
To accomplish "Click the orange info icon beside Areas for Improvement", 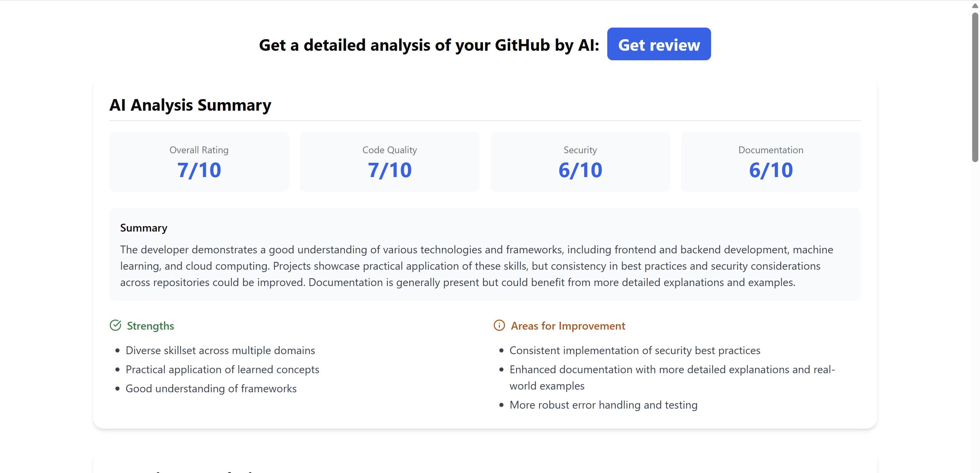I will [499, 325].
